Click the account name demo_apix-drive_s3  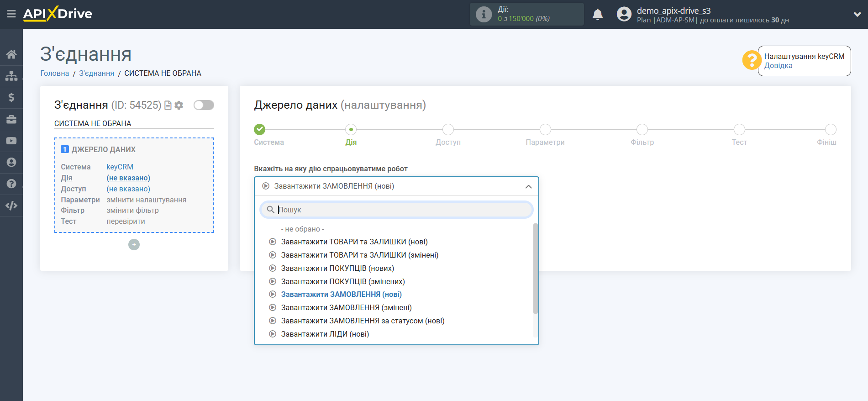pyautogui.click(x=674, y=11)
